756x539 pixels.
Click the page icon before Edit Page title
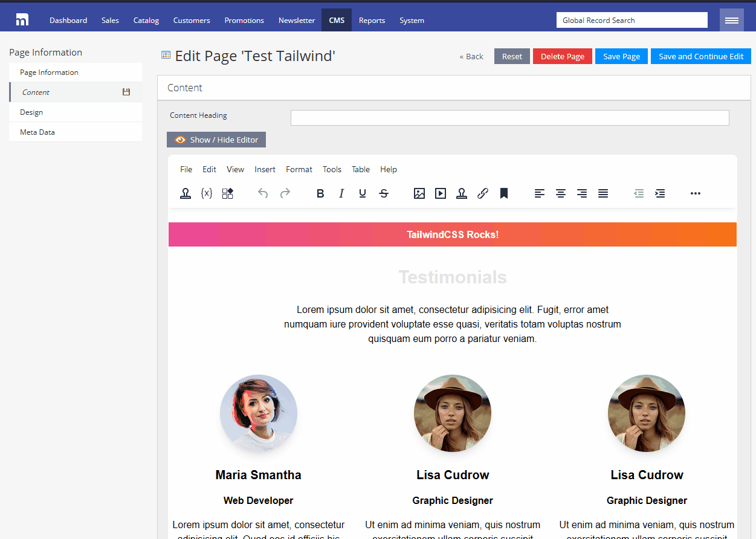click(x=166, y=56)
